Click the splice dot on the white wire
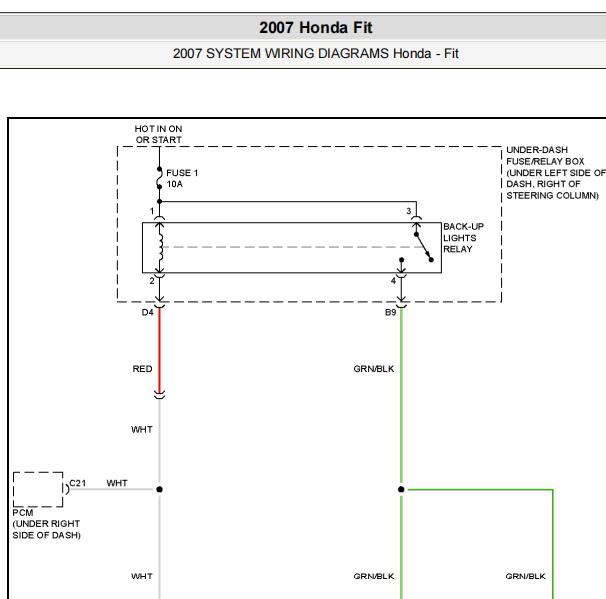Screen dimensions: 606x599 click(x=159, y=489)
